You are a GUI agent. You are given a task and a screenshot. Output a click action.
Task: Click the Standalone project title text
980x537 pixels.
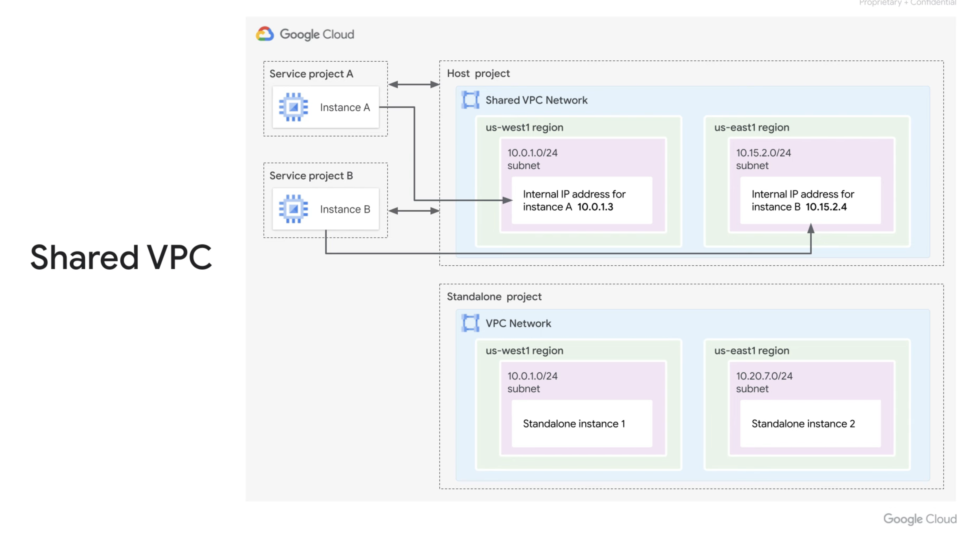[x=494, y=296]
